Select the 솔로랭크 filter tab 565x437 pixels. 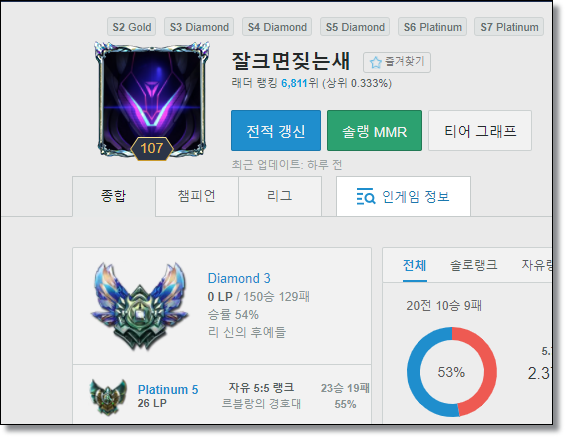[x=473, y=265]
